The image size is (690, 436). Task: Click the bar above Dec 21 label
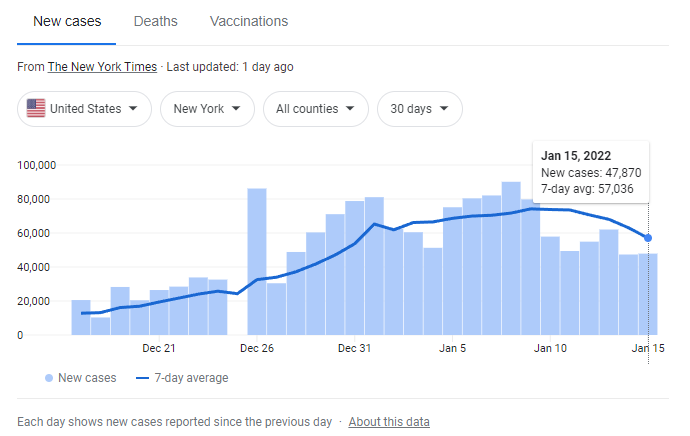[159, 312]
